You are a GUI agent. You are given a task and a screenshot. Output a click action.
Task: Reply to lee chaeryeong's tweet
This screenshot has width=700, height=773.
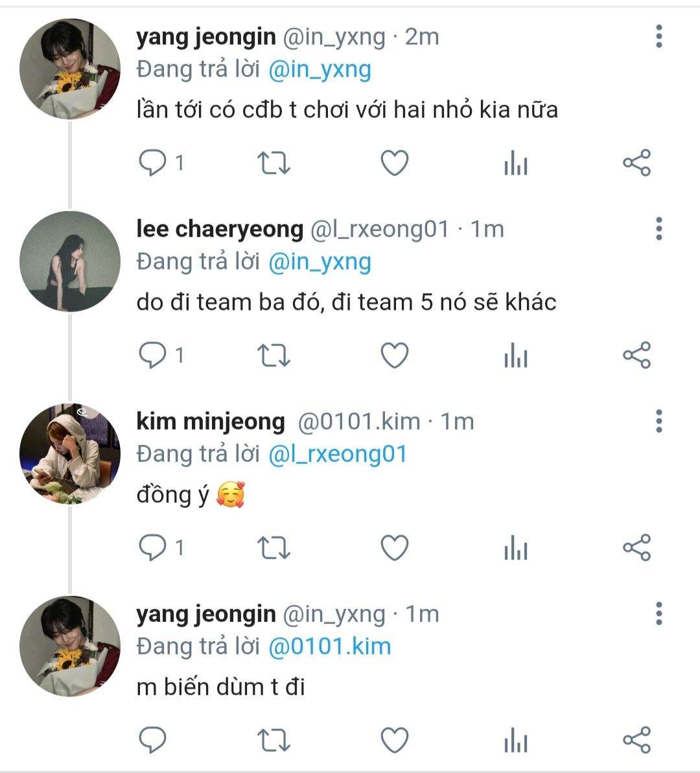[152, 355]
